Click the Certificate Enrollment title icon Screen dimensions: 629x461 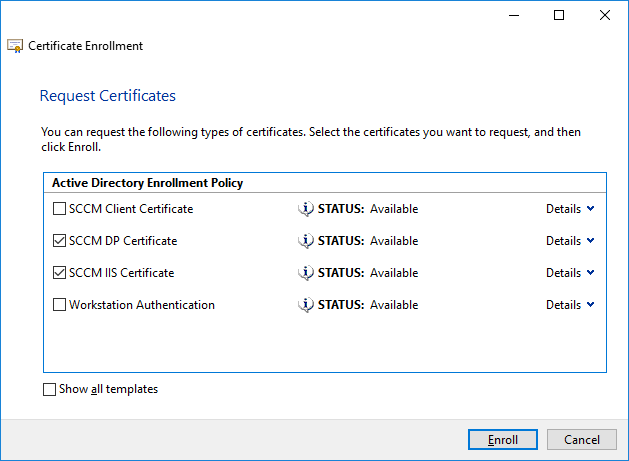tap(15, 46)
